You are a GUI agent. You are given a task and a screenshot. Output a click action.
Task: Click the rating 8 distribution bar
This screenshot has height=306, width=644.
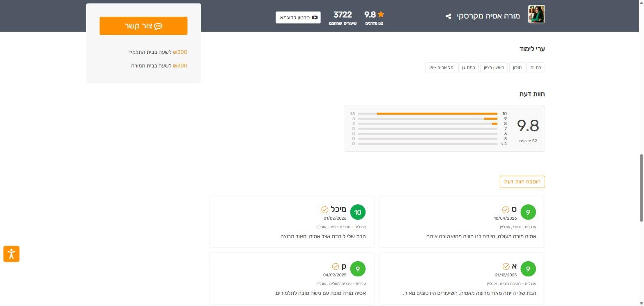[428, 124]
